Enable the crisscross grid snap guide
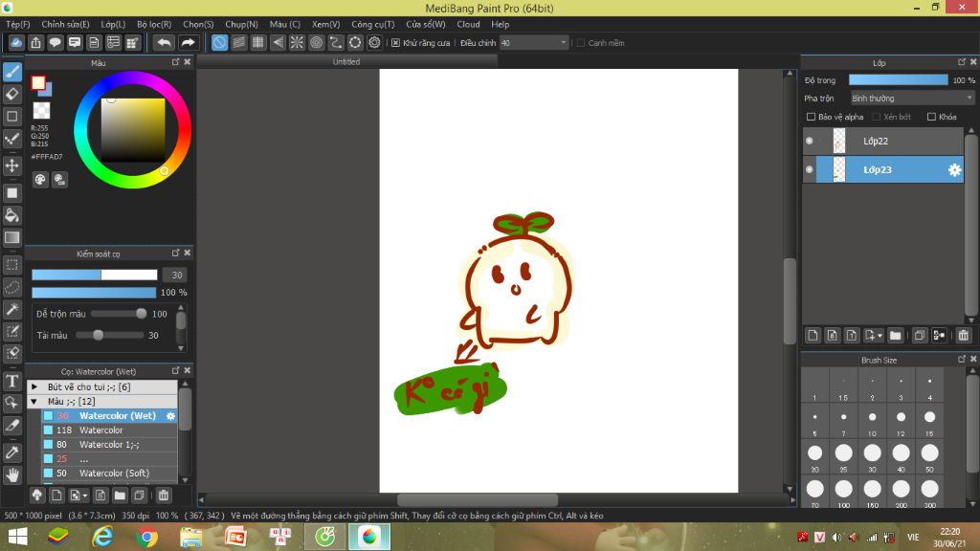This screenshot has width=980, height=551. tap(258, 42)
